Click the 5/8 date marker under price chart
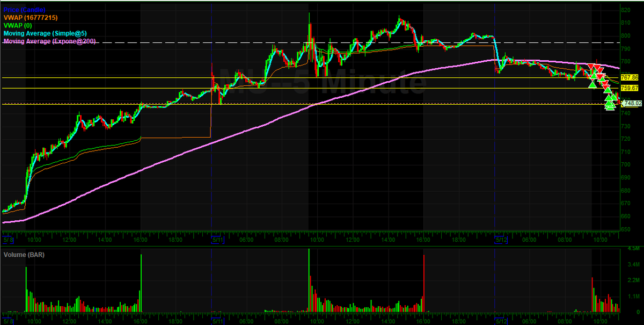Screen dimensions: 644x325 [x=8, y=241]
